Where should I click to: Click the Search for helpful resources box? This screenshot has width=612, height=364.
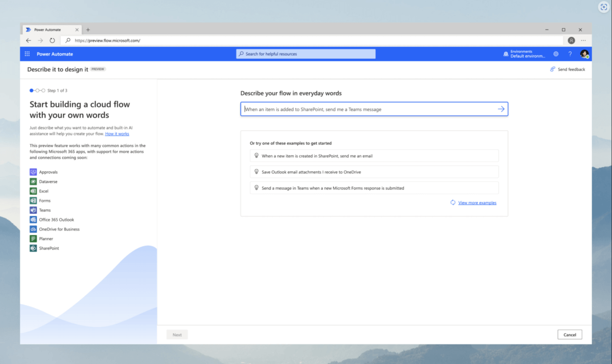(305, 54)
